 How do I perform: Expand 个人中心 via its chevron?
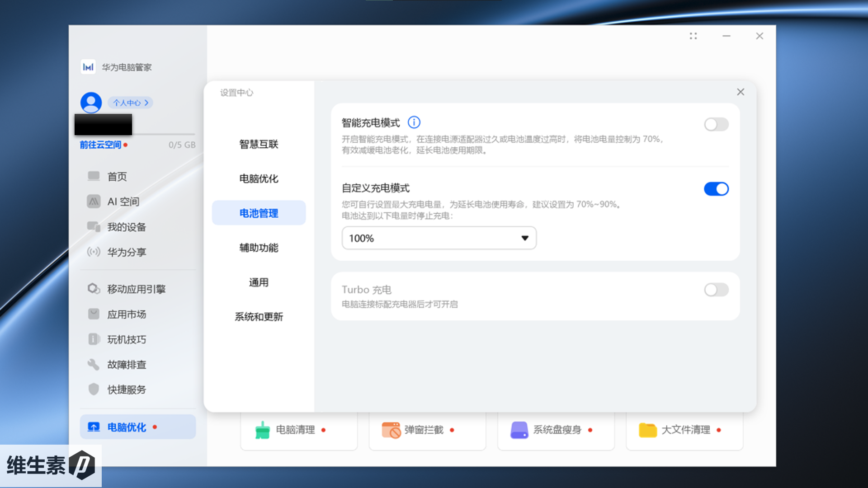(x=146, y=103)
